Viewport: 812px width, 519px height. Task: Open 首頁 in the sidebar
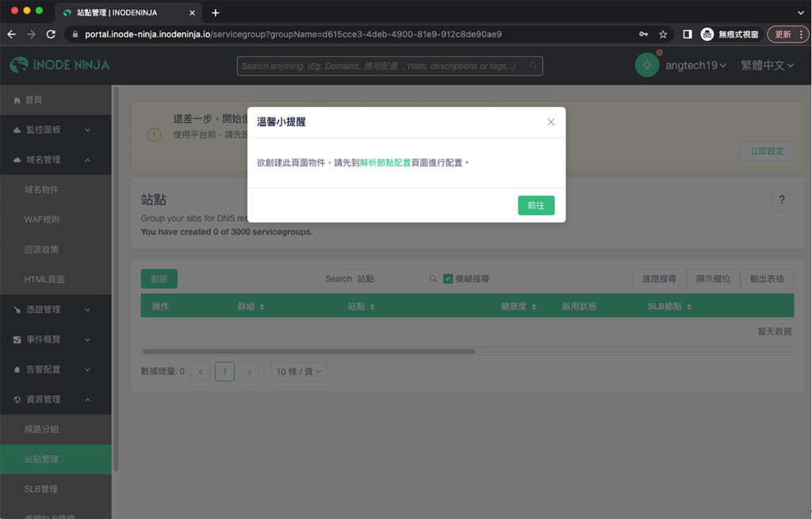tap(56, 100)
